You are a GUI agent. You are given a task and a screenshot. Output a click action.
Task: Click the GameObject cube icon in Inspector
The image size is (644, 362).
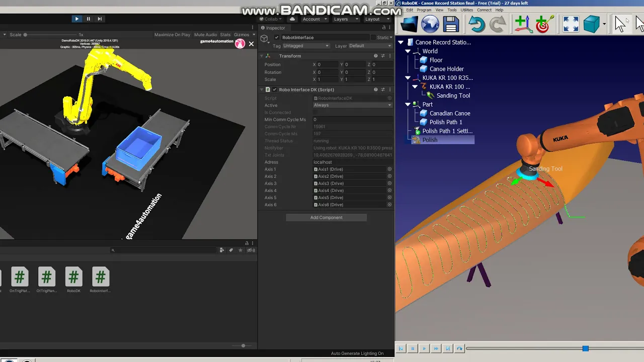coord(265,38)
